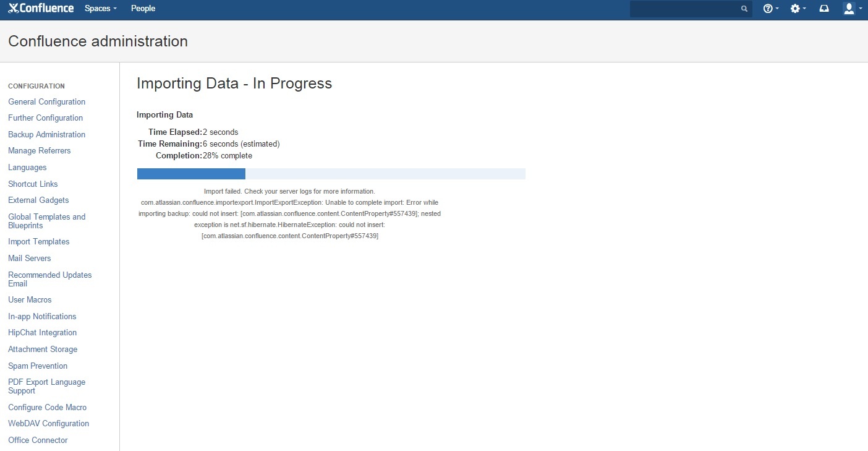The width and height of the screenshot is (868, 451).
Task: Click the Confluence logo in header
Action: (x=41, y=9)
